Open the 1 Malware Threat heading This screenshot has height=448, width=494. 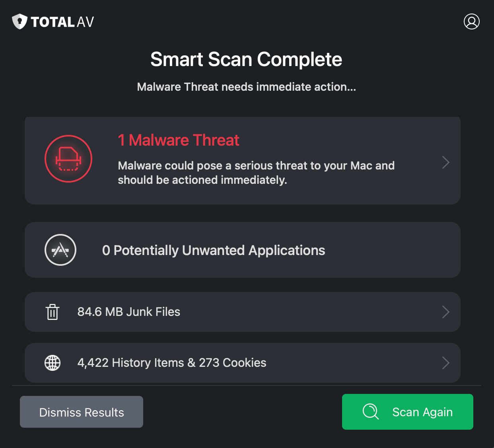click(x=179, y=140)
